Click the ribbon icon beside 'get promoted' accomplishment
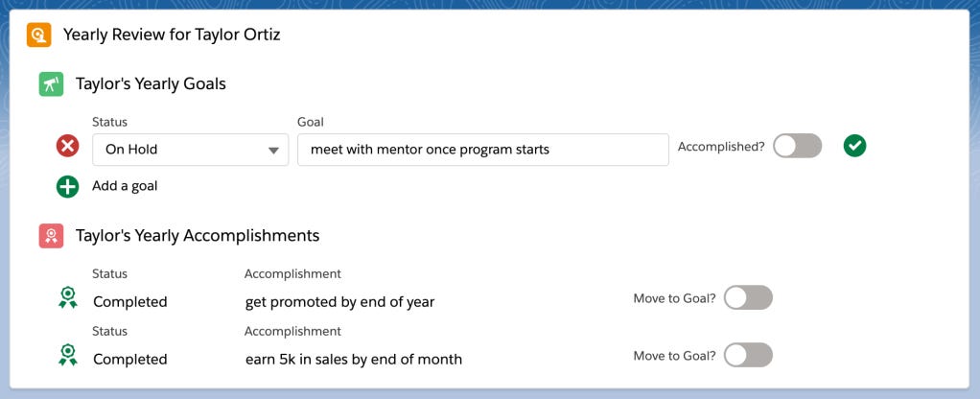980x399 pixels. pos(67,298)
